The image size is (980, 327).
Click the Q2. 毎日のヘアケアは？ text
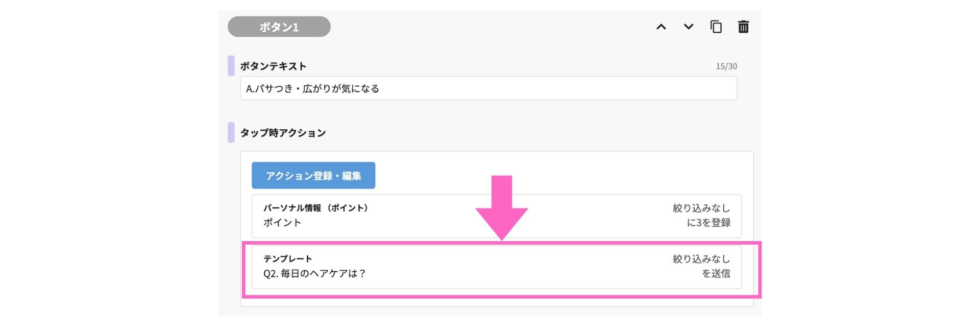click(x=315, y=274)
